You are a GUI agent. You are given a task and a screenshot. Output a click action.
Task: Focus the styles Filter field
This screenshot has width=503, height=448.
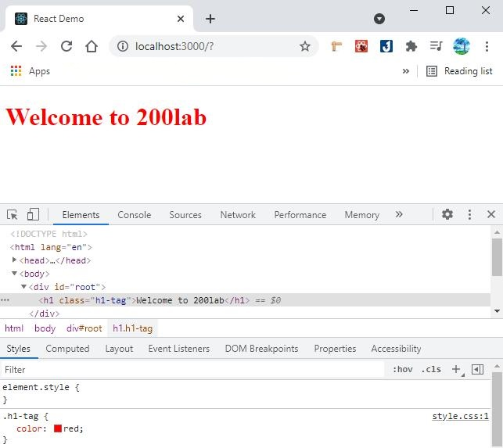[192, 370]
